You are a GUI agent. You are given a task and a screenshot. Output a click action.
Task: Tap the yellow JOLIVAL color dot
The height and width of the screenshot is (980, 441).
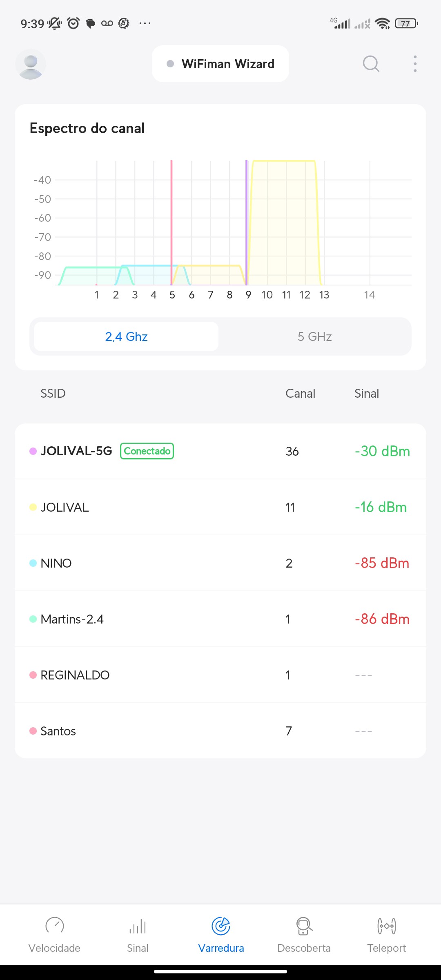(x=33, y=507)
